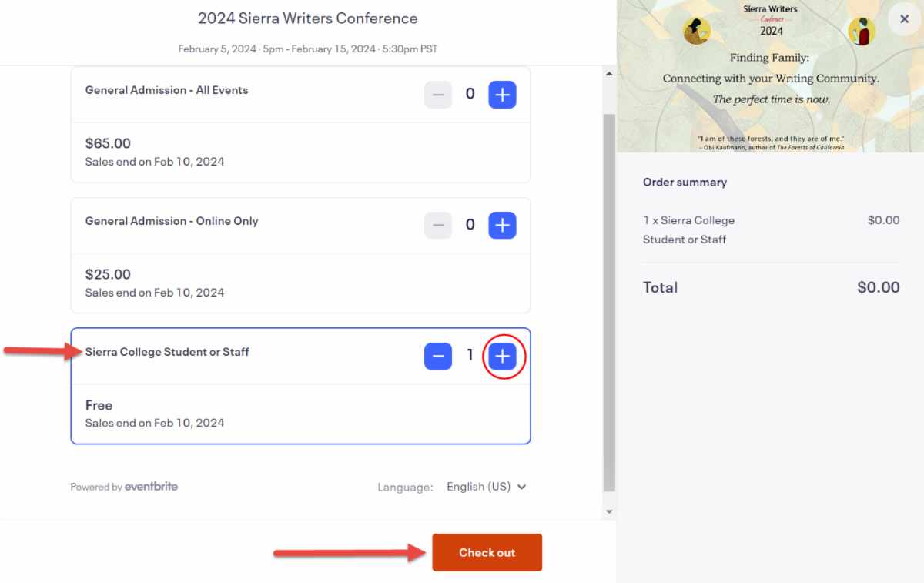Click the scrollbar down arrow
The image size is (924, 583).
[609, 511]
